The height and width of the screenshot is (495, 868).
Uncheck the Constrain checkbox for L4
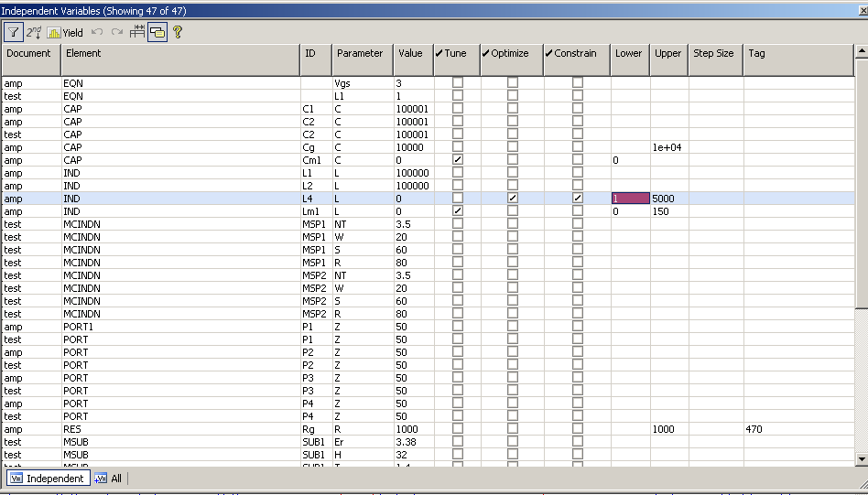578,198
